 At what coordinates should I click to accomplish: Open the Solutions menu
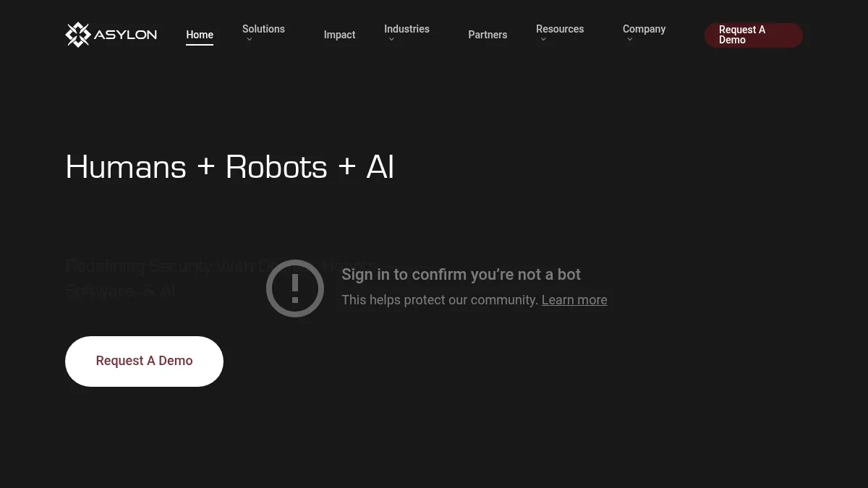point(263,29)
